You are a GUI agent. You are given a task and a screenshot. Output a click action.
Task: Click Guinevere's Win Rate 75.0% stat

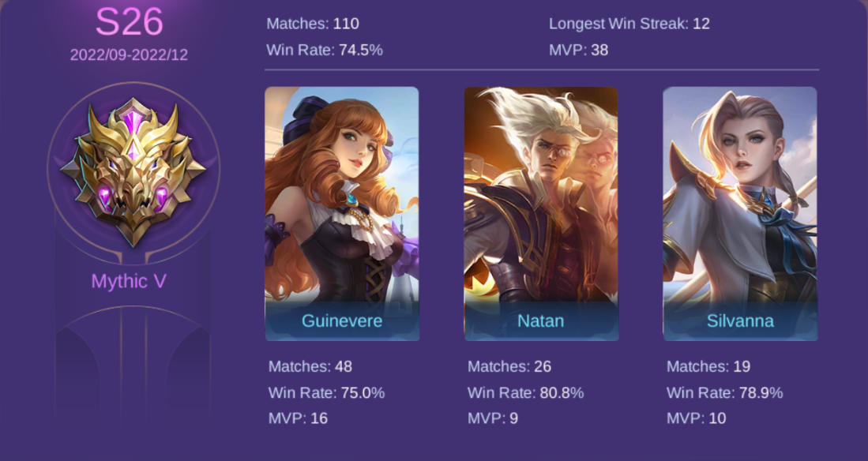point(327,393)
